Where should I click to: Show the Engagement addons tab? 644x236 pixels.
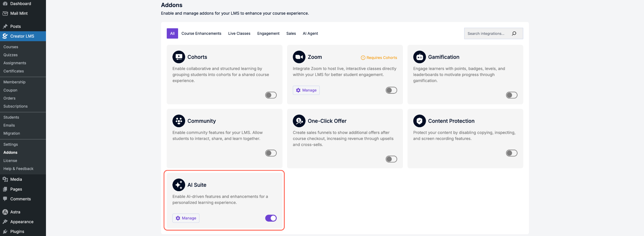pyautogui.click(x=268, y=33)
